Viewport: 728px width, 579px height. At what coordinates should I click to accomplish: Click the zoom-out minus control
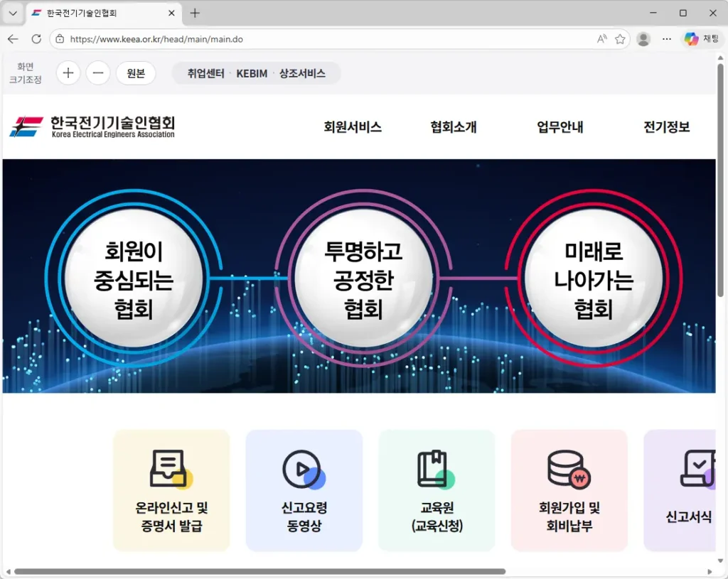[x=97, y=73]
